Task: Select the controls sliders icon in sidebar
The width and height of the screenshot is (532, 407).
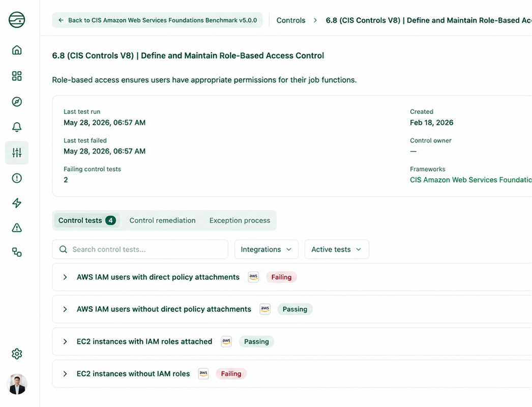Action: 17,153
